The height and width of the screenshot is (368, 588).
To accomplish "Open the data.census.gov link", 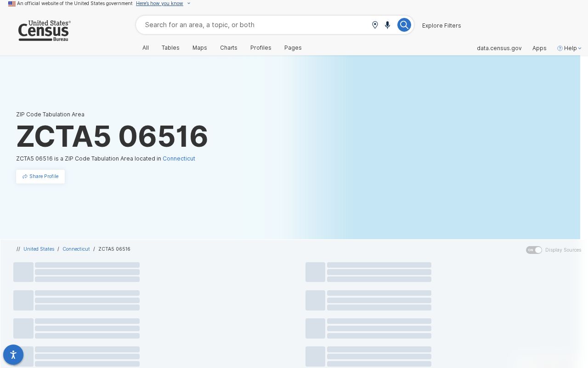I will pos(499,48).
